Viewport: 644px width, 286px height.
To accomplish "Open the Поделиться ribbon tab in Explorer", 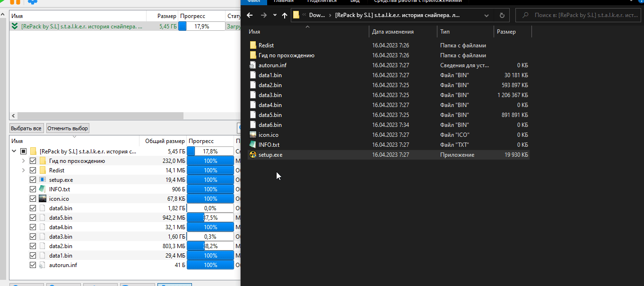I will click(x=322, y=1).
